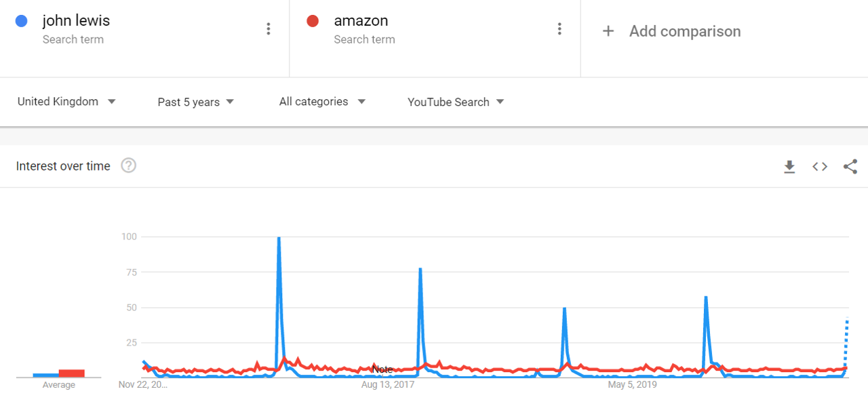
Task: Download the Interest over time data
Action: [789, 166]
